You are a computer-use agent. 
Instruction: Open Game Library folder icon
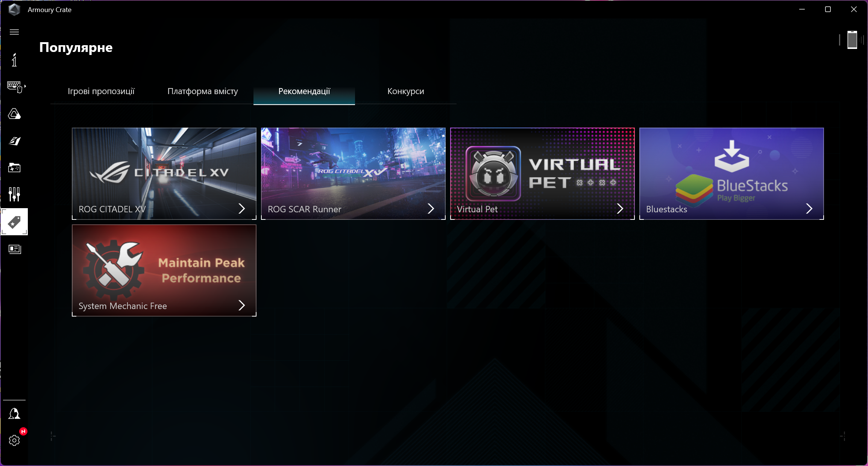tap(14, 168)
